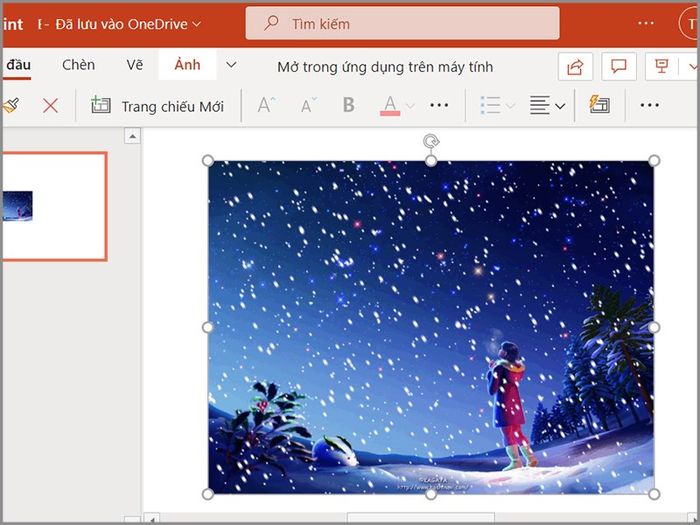
Task: Toggle Bold formatting
Action: (x=348, y=105)
